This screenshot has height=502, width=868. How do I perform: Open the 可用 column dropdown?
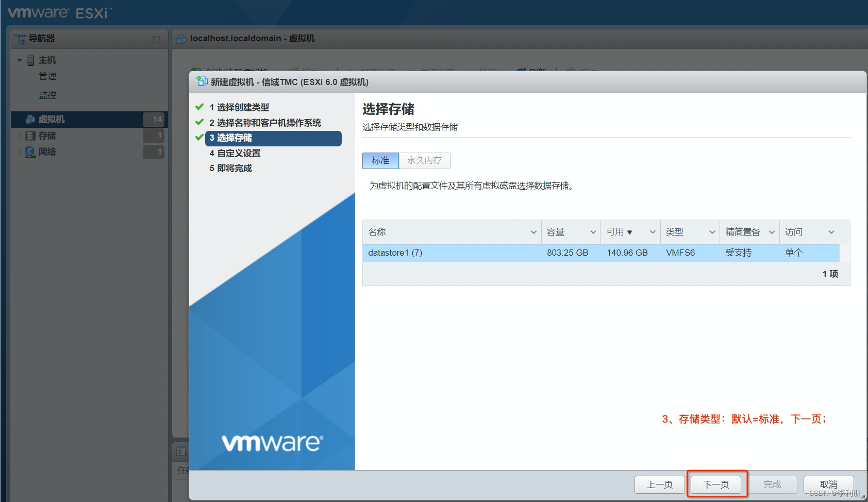tap(653, 232)
